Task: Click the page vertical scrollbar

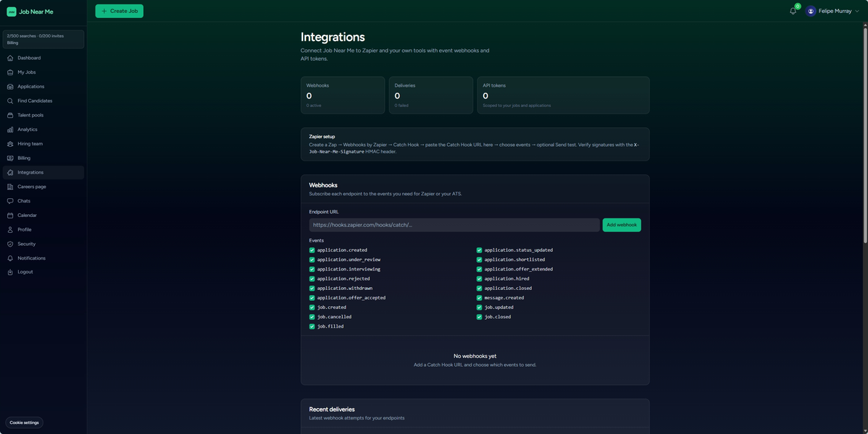Action: coord(865,134)
